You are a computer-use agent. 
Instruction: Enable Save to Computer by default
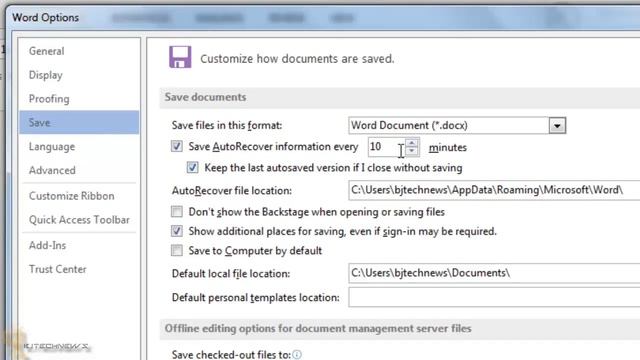(x=177, y=250)
